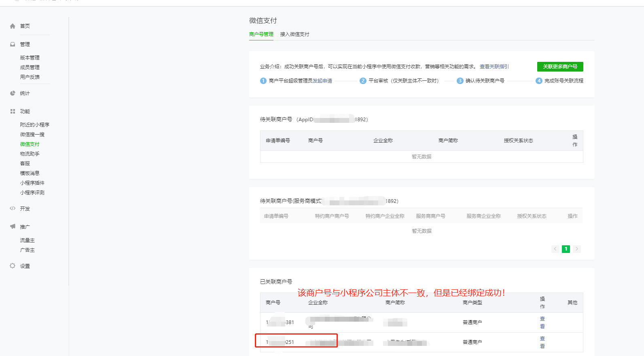Open 首页 in the sidebar

[25, 26]
